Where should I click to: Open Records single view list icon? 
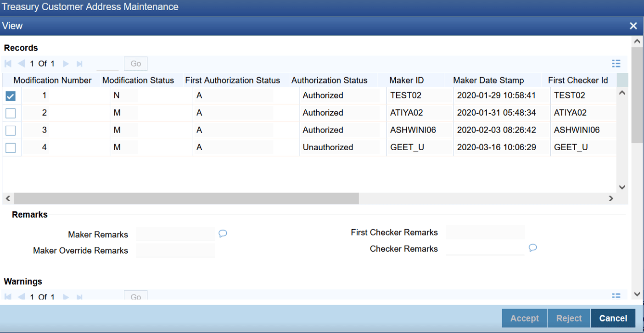616,64
